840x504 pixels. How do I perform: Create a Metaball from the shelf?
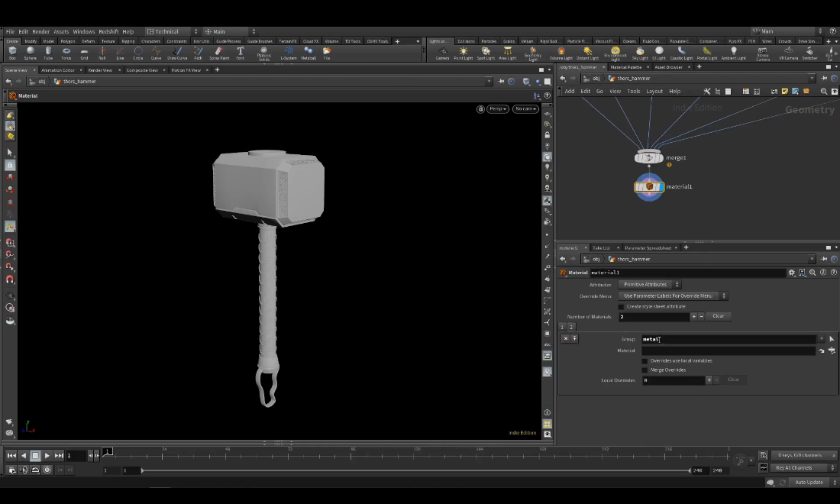309,52
